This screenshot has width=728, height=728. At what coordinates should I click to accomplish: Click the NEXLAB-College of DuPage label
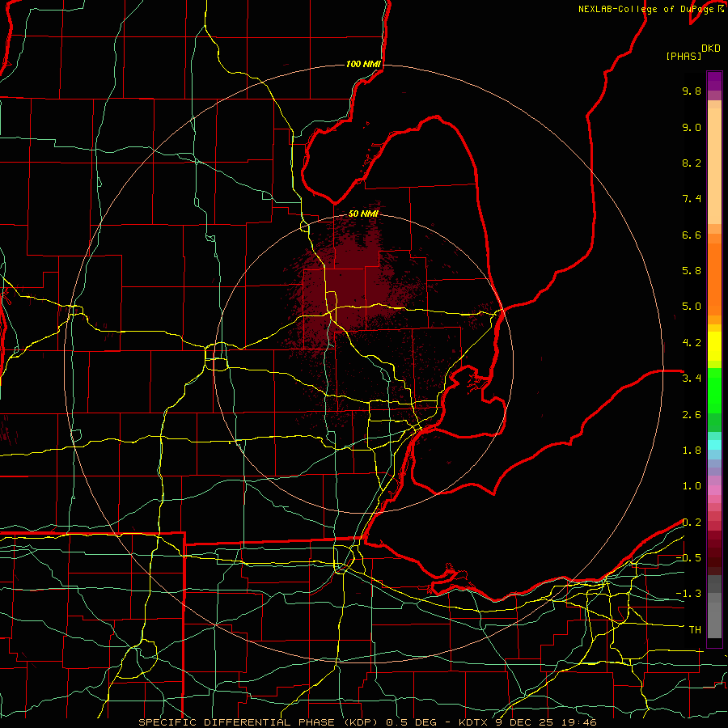pos(647,9)
